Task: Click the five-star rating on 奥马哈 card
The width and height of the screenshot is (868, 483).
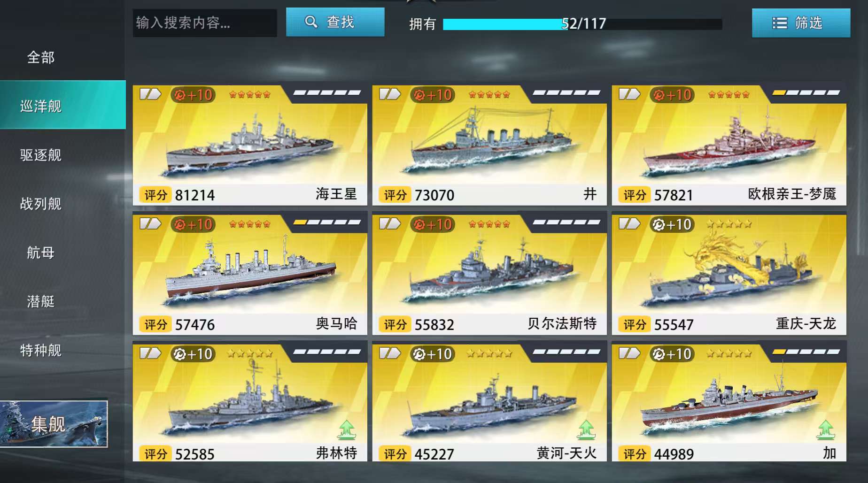Action: (250, 224)
